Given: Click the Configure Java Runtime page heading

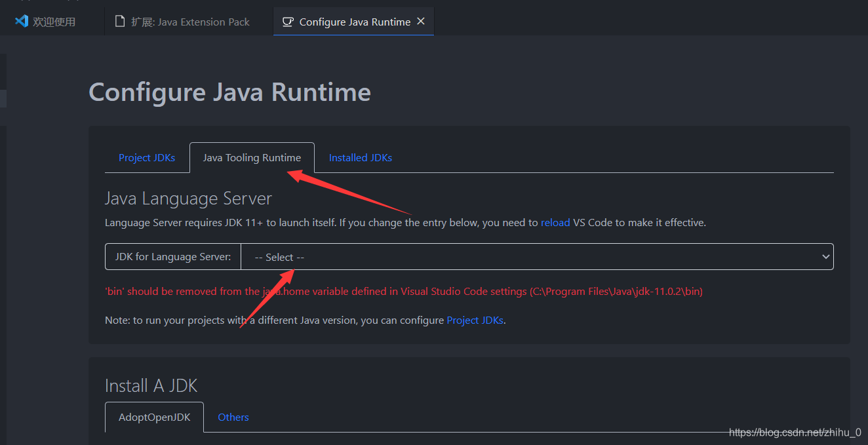Looking at the screenshot, I should pos(229,92).
